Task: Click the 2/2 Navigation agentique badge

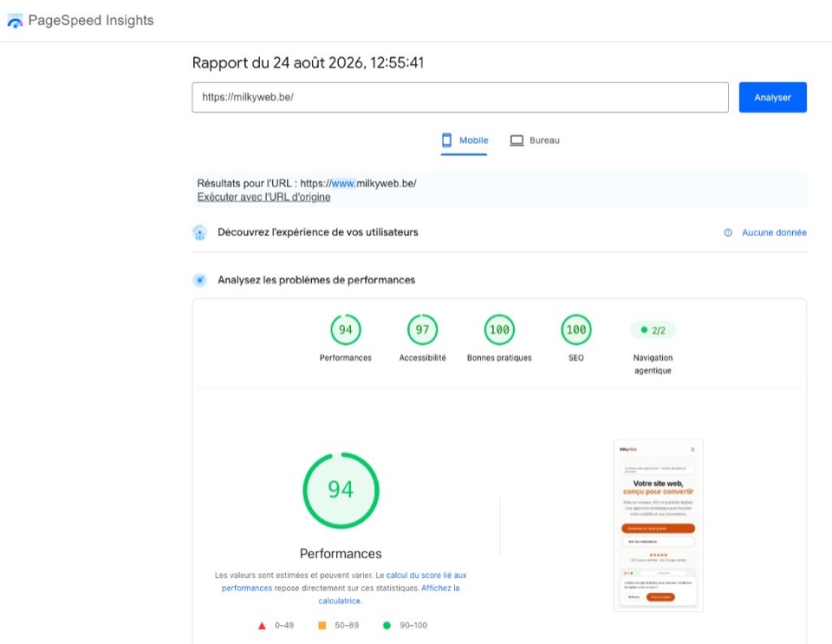Action: pos(653,330)
